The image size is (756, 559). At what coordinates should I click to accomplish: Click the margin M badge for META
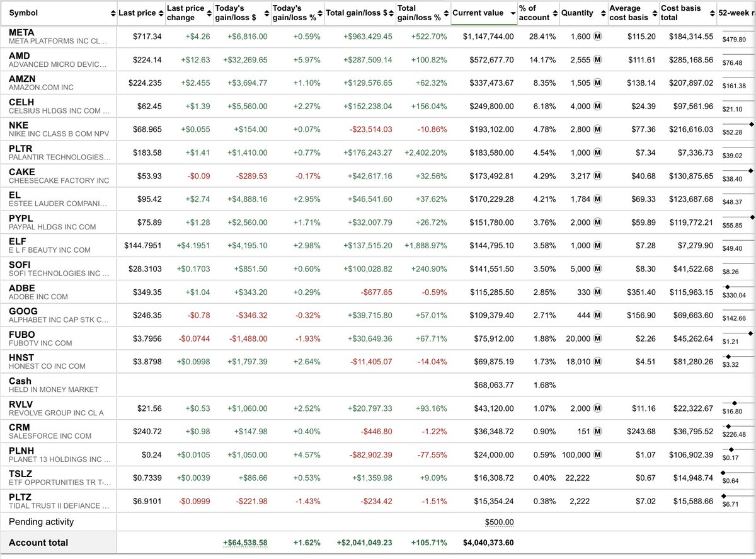click(x=598, y=37)
